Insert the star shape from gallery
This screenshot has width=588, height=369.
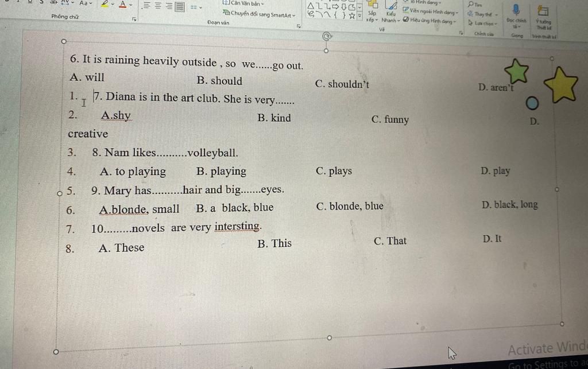pos(352,15)
